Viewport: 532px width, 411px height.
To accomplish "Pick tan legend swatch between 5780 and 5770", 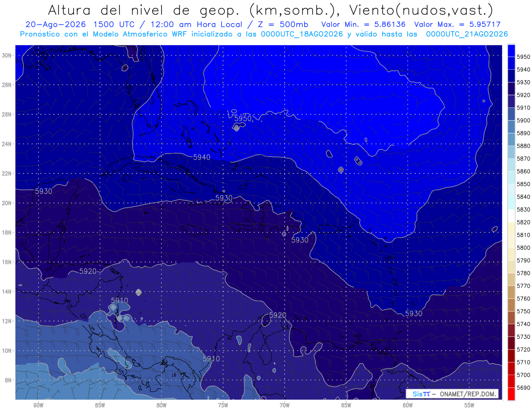I will click(x=511, y=279).
